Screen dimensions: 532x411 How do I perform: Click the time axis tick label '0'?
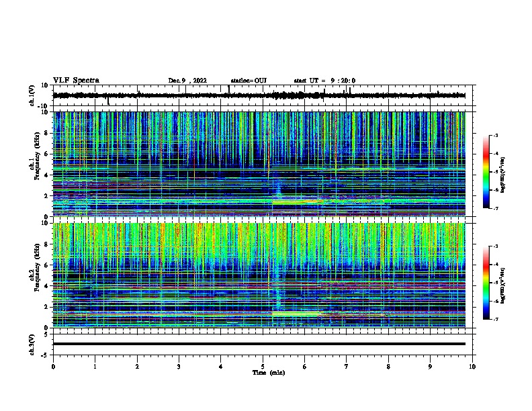(x=53, y=367)
